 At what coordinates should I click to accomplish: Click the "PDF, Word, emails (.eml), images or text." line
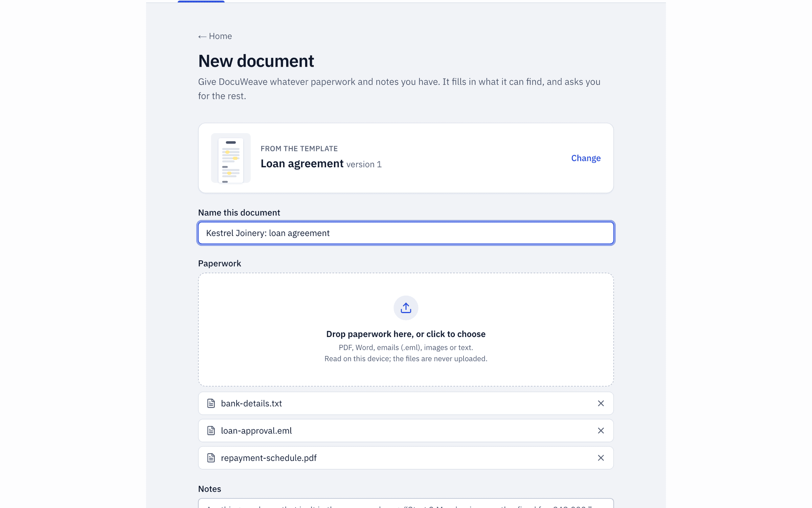[406, 347]
